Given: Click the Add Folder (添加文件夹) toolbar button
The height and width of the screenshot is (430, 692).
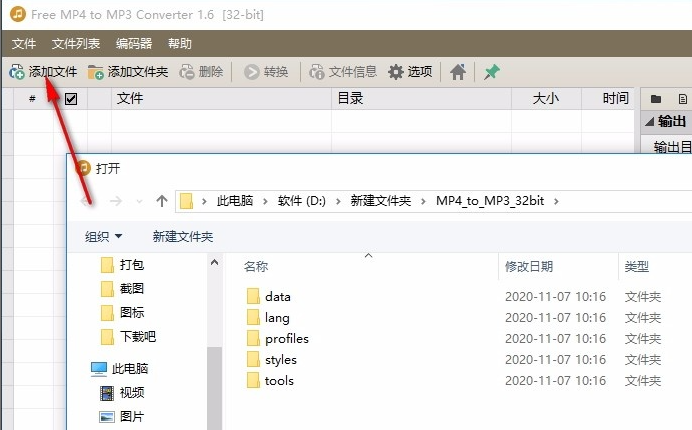Looking at the screenshot, I should [128, 72].
